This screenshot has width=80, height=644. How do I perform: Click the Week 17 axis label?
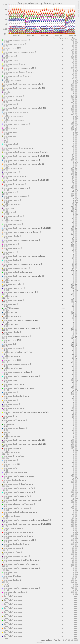pos(44,36)
